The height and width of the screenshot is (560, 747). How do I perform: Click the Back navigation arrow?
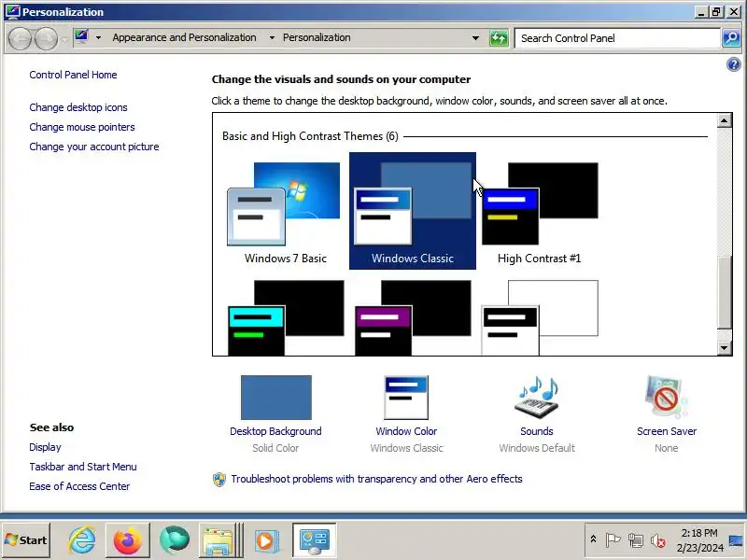[20, 38]
